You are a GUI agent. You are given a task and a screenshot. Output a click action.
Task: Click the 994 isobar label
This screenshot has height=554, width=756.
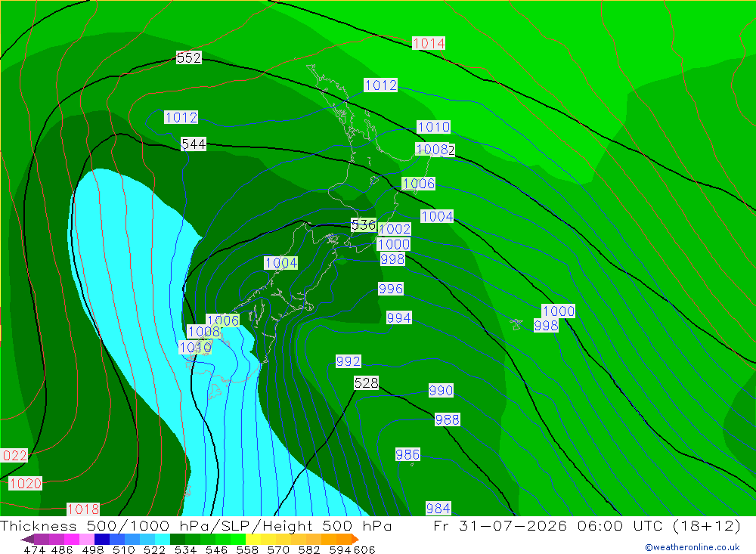398,317
